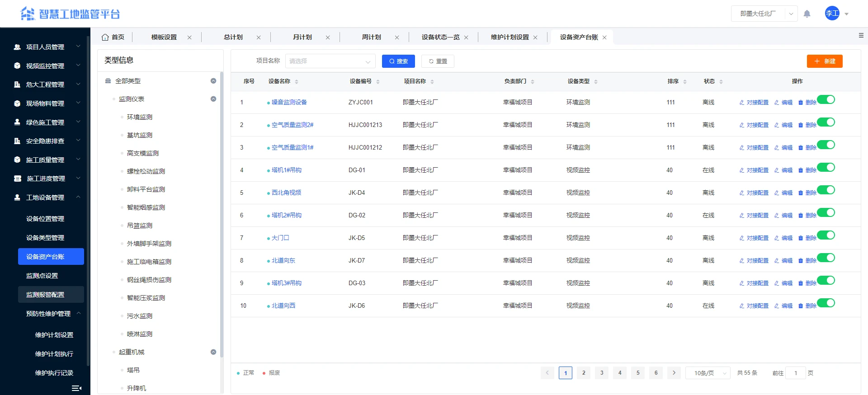Viewport: 868px width, 395px height.
Task: Click the blue 搜索 button
Action: coord(398,61)
